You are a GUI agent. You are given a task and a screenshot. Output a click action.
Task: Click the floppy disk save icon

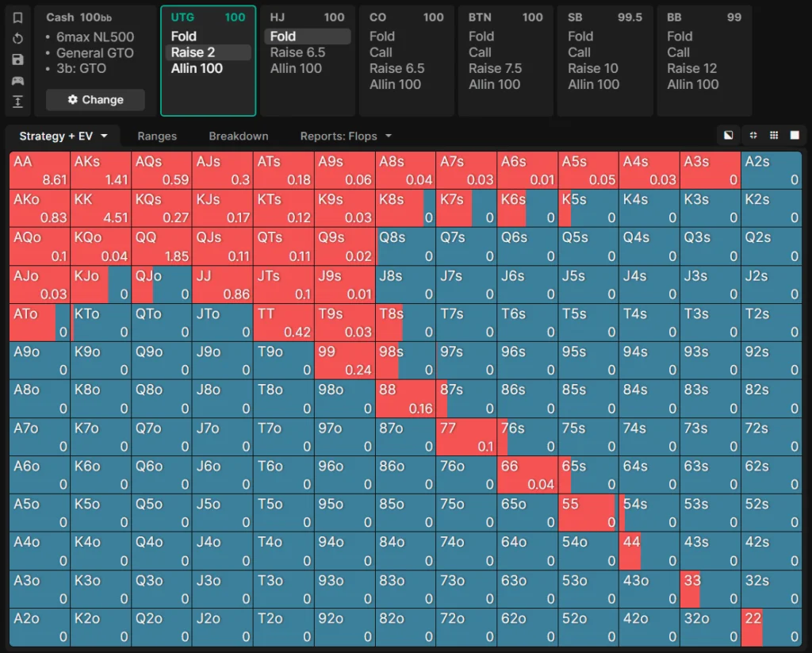pos(17,60)
